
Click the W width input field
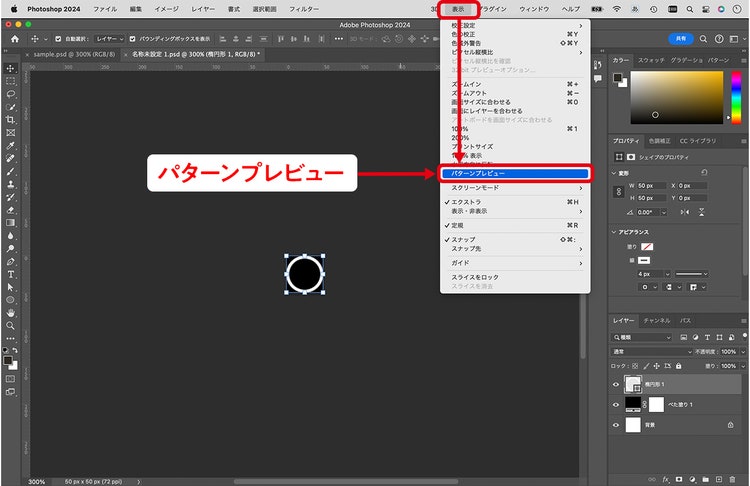click(x=651, y=186)
